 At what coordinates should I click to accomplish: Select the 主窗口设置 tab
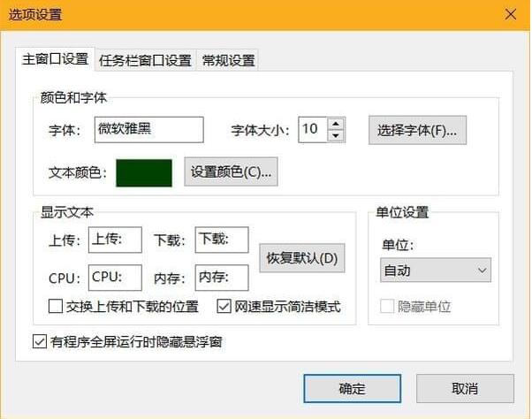[55, 59]
